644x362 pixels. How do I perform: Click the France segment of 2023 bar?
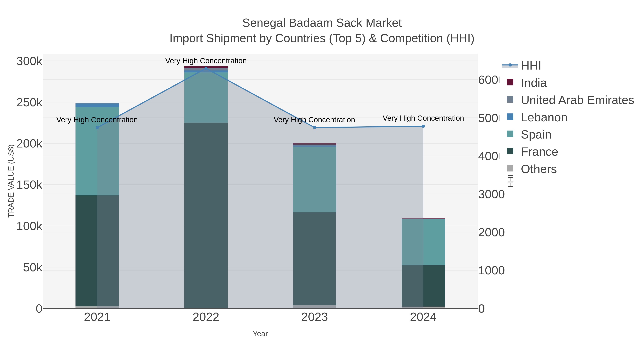(x=314, y=258)
